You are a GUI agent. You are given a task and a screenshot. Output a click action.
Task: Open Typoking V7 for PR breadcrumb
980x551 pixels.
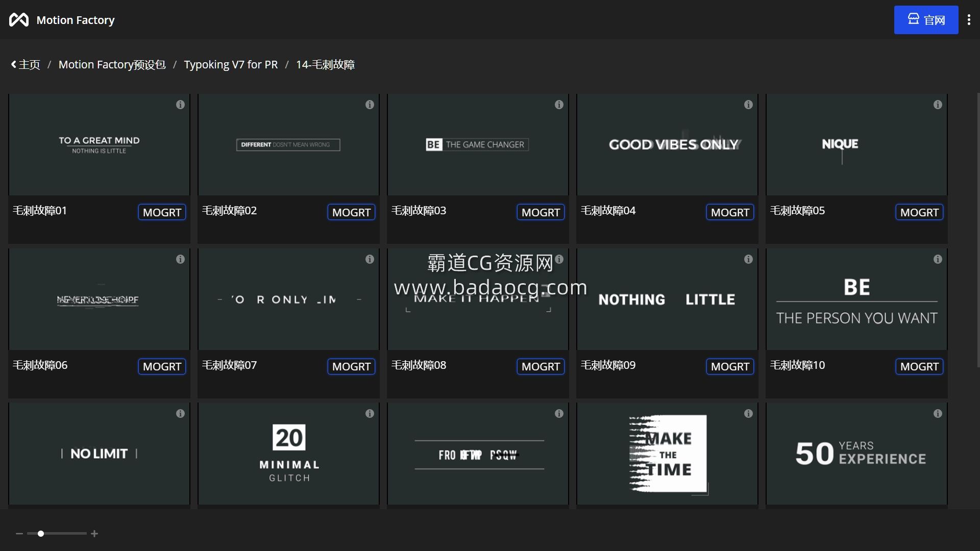pos(231,65)
